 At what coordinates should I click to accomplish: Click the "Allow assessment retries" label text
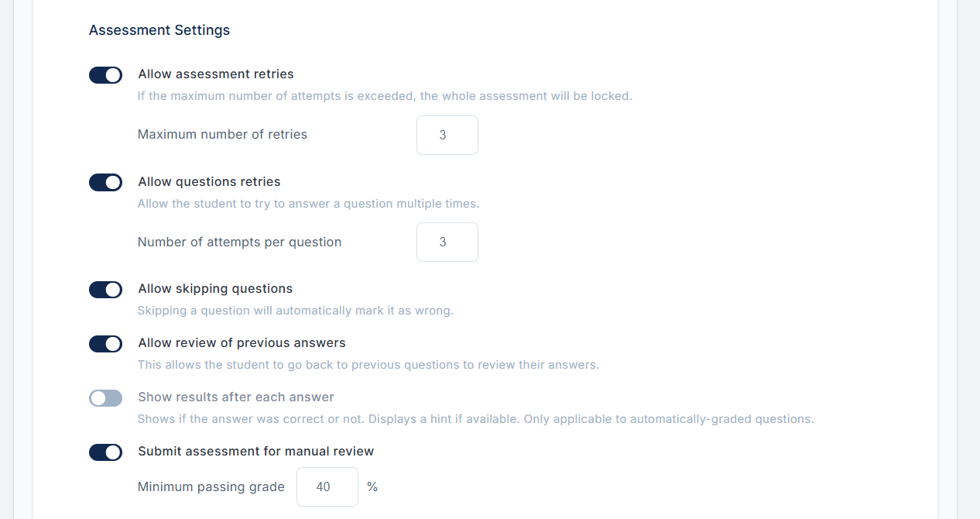(216, 74)
